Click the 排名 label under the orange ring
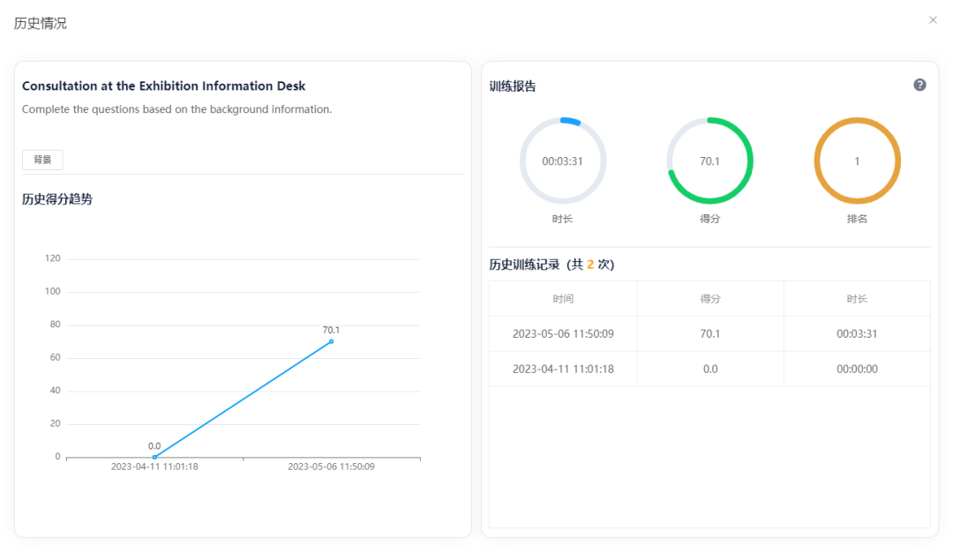Viewport: 953px width, 560px height. click(x=857, y=219)
